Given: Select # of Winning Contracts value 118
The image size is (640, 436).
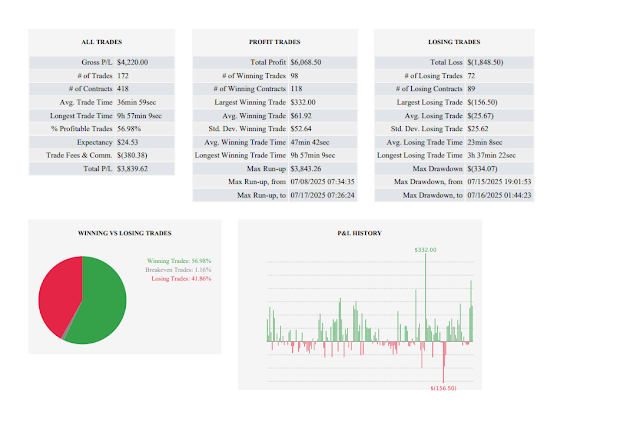Looking at the screenshot, I should pyautogui.click(x=296, y=89).
